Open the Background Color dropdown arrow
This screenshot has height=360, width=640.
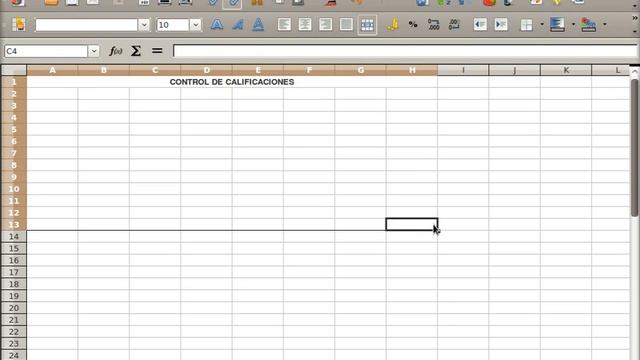pyautogui.click(x=573, y=24)
